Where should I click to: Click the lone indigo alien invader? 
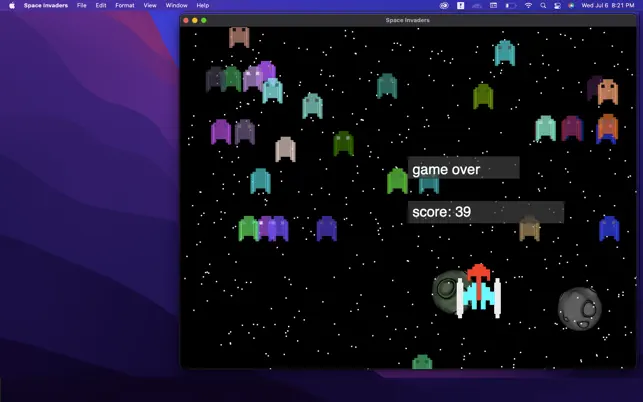(x=327, y=228)
